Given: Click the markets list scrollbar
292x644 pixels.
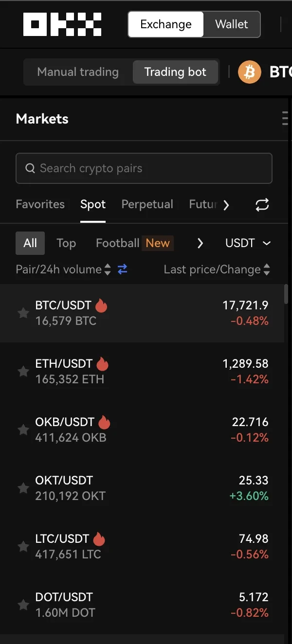Looking at the screenshot, I should (x=286, y=295).
